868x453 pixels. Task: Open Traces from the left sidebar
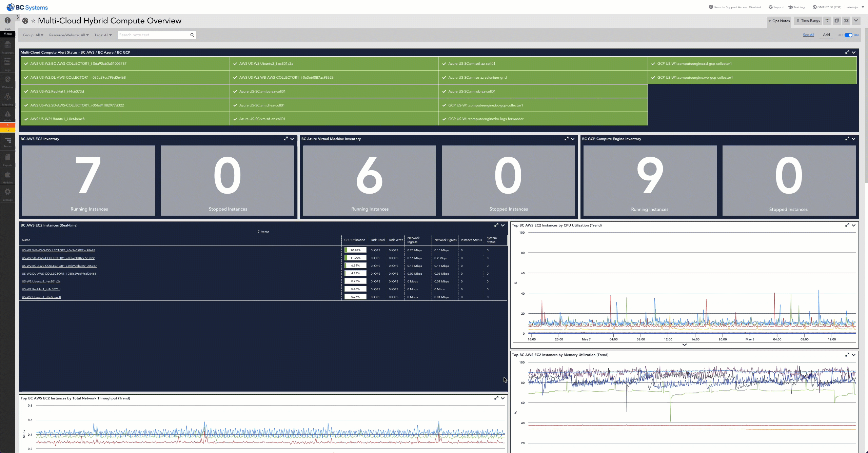7,140
